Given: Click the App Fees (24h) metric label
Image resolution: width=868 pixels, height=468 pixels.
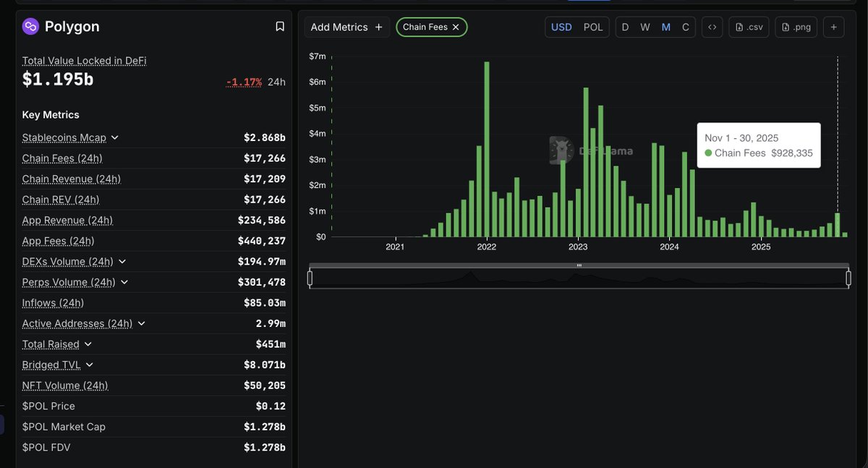Looking at the screenshot, I should click(x=58, y=241).
